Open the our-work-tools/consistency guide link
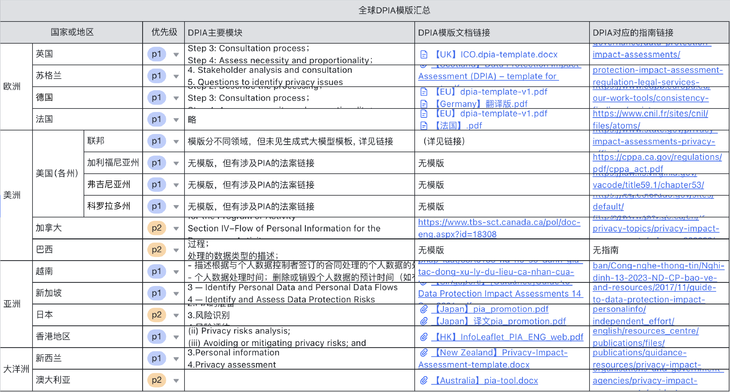This screenshot has height=392, width=730. tap(650, 98)
